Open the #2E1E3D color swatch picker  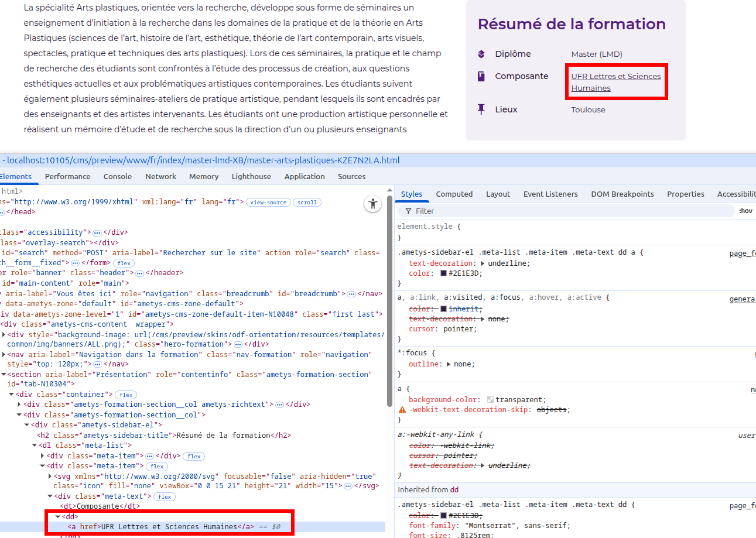click(444, 273)
